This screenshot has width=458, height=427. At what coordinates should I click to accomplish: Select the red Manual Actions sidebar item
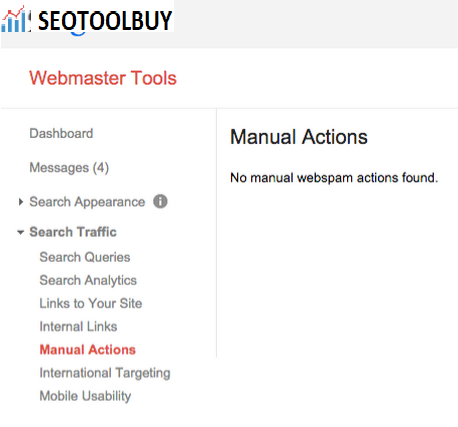pyautogui.click(x=88, y=350)
